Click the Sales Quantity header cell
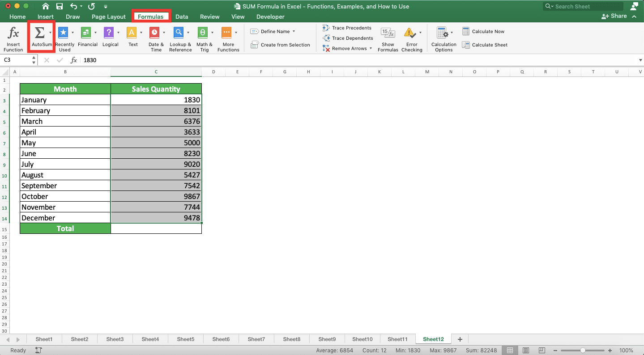The height and width of the screenshot is (355, 644). [156, 89]
